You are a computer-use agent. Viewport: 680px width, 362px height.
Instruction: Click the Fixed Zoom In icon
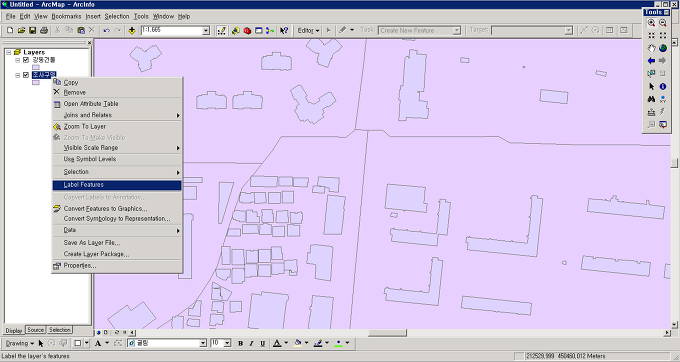tap(651, 36)
